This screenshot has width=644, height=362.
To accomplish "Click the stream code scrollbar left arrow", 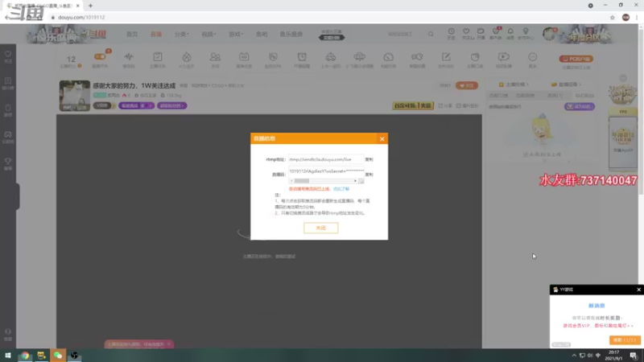I will [x=291, y=181].
